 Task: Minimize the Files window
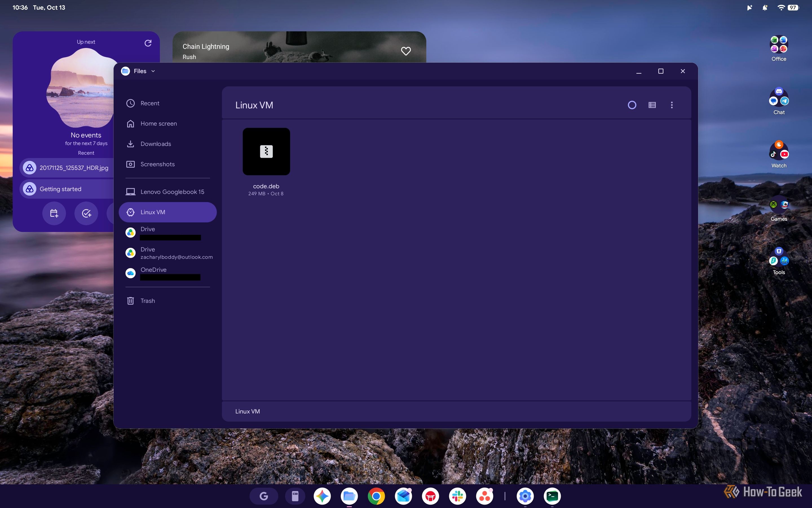tap(639, 71)
